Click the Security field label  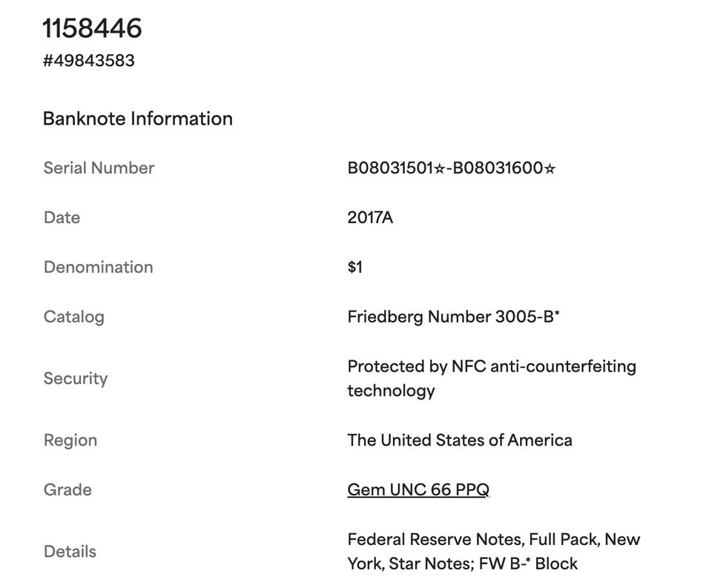[76, 379]
